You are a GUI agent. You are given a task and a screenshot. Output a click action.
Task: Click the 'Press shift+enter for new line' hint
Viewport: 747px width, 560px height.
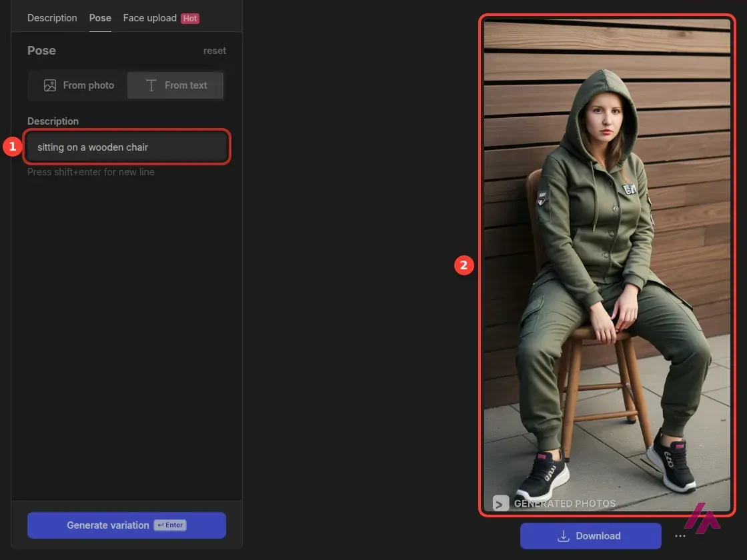(x=91, y=172)
